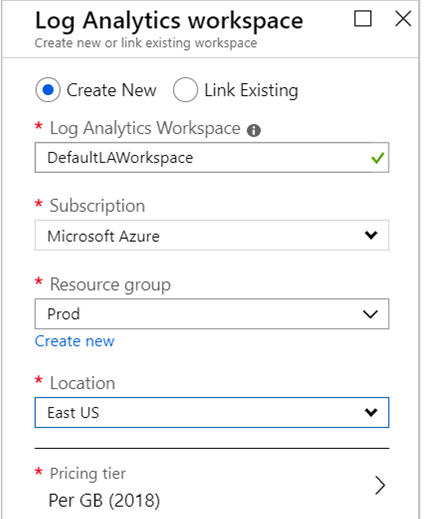Click the info icon beside Log Analytics Workspace
This screenshot has width=425, height=519.
point(254,130)
